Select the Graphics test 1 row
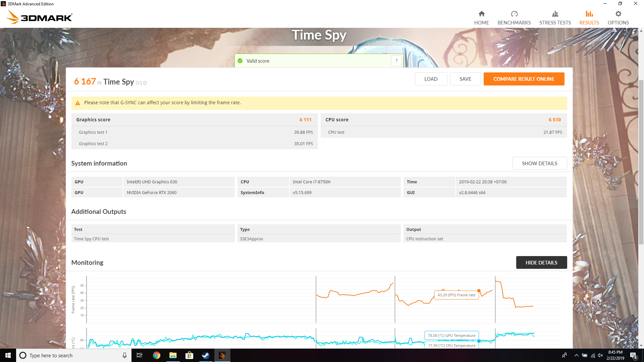644x362 pixels. [195, 132]
